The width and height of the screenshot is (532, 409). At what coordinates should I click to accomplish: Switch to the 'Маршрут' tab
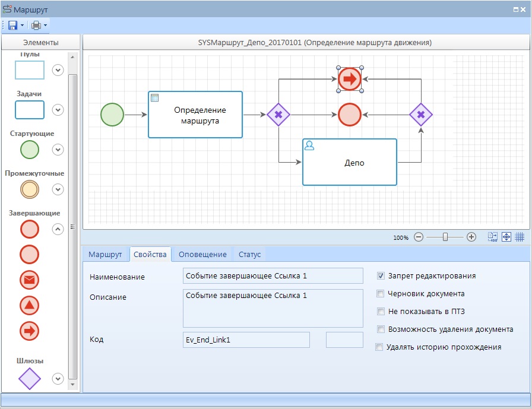click(x=105, y=254)
